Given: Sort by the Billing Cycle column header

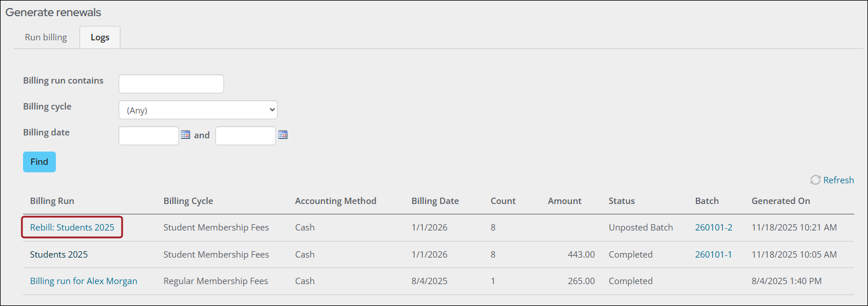Looking at the screenshot, I should pos(188,201).
